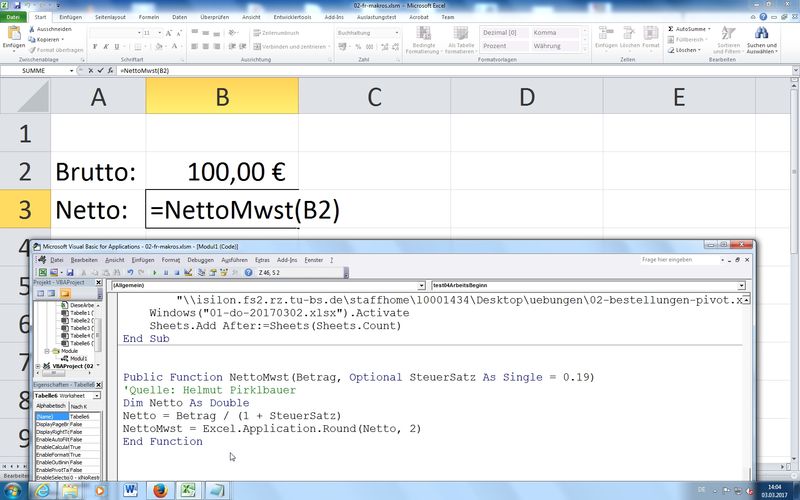Screen dimensions: 800x500
Task: Open the Object Browser icon in VBA toolbar
Action: point(223,273)
